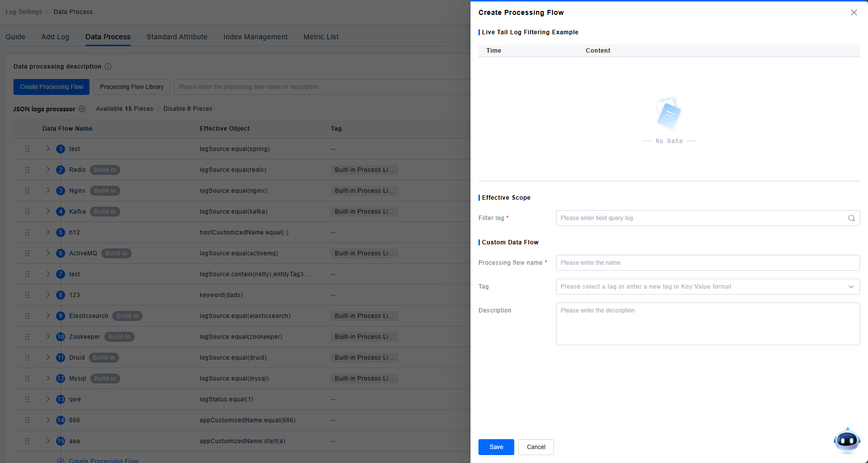868x463 pixels.
Task: Open the Processing Flow Library
Action: (x=132, y=87)
